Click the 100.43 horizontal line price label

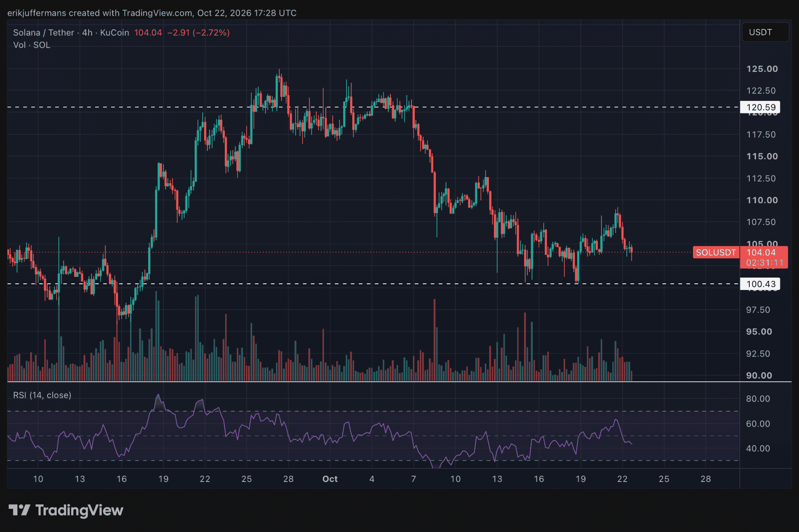(x=760, y=284)
